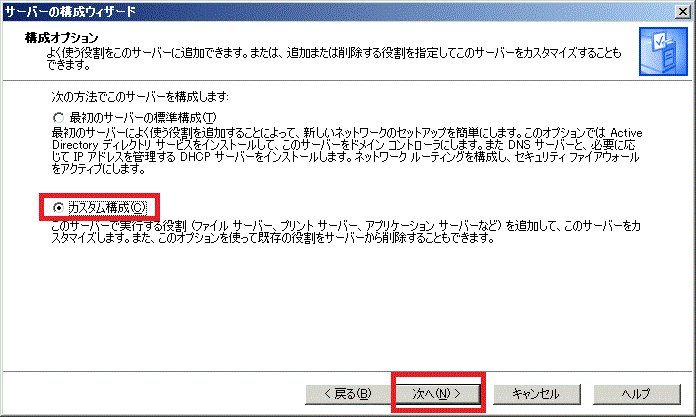Screen dimensions: 696x417
Task: Click the 次へ(N) button
Action: tap(438, 393)
